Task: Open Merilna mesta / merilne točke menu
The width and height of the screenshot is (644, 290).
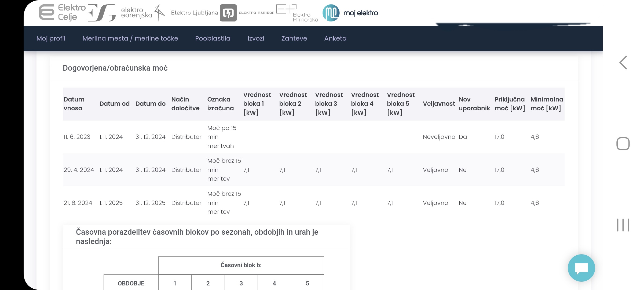Action: 130,38
